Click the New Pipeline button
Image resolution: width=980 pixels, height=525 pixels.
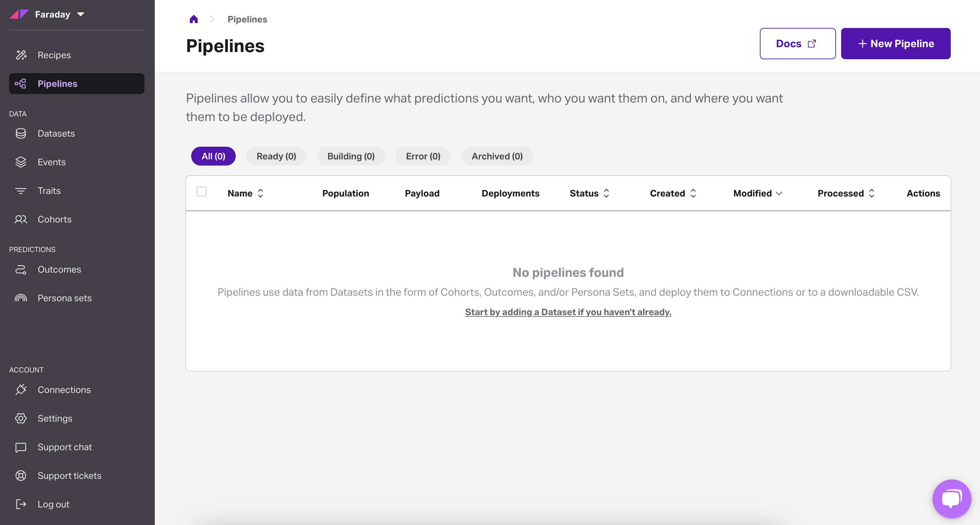point(895,43)
